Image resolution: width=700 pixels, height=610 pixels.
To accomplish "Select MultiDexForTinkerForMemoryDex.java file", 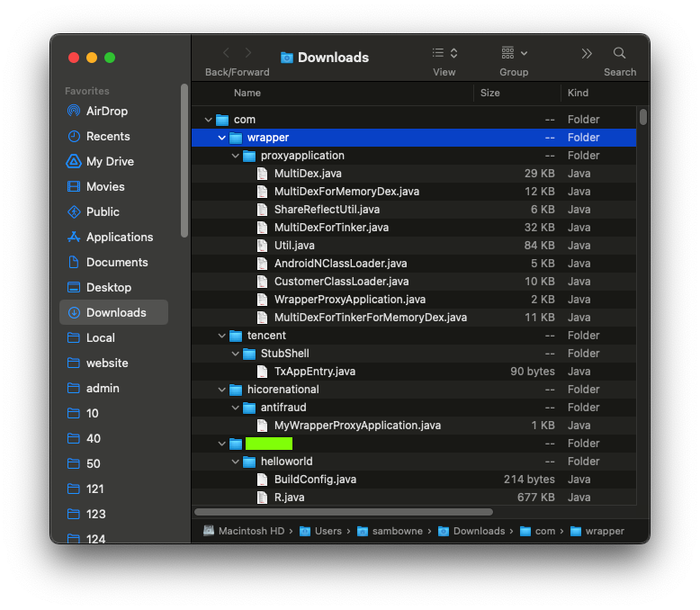I will pos(414,318).
